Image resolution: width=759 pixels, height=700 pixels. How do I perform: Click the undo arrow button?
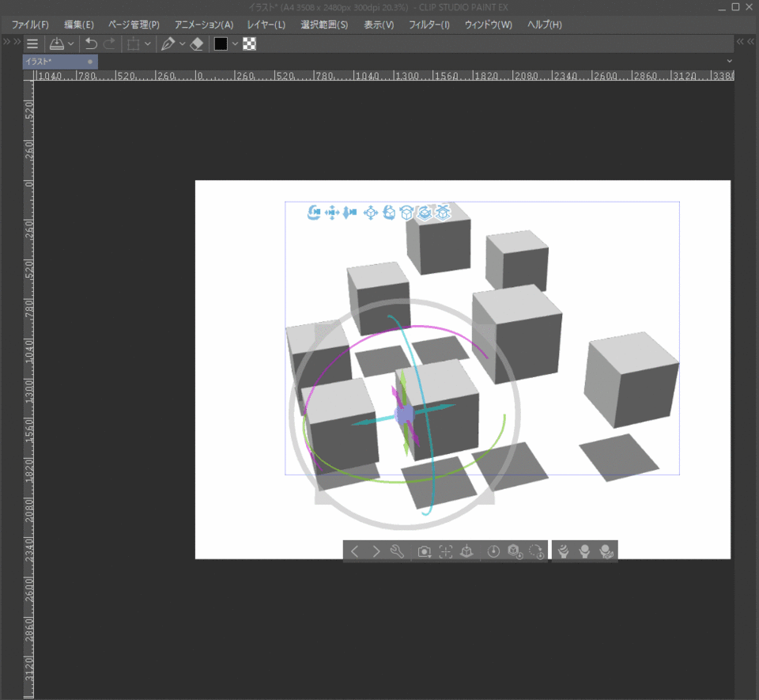pos(91,44)
